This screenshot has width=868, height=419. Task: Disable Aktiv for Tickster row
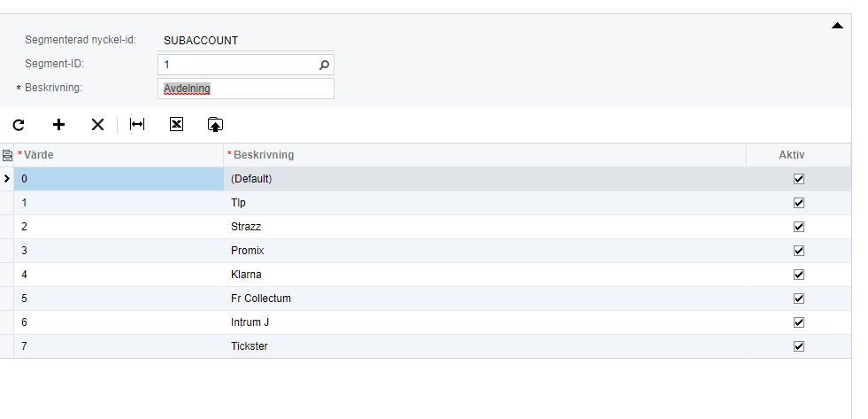point(799,346)
